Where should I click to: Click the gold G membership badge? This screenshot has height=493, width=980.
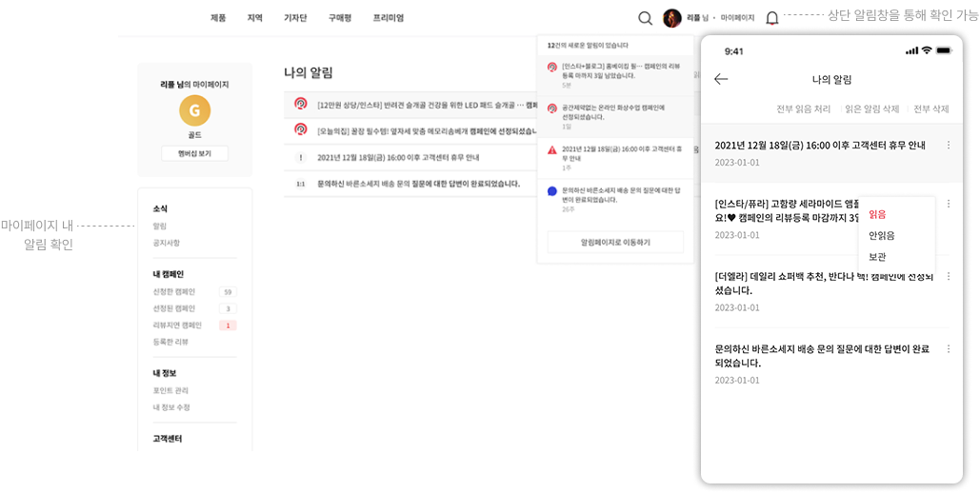click(x=194, y=111)
